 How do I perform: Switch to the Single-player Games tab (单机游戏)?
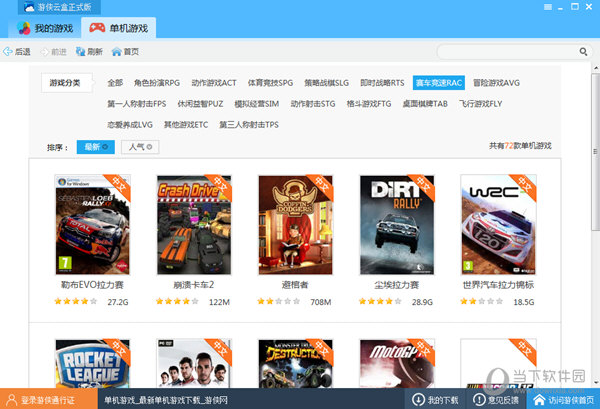[119, 28]
